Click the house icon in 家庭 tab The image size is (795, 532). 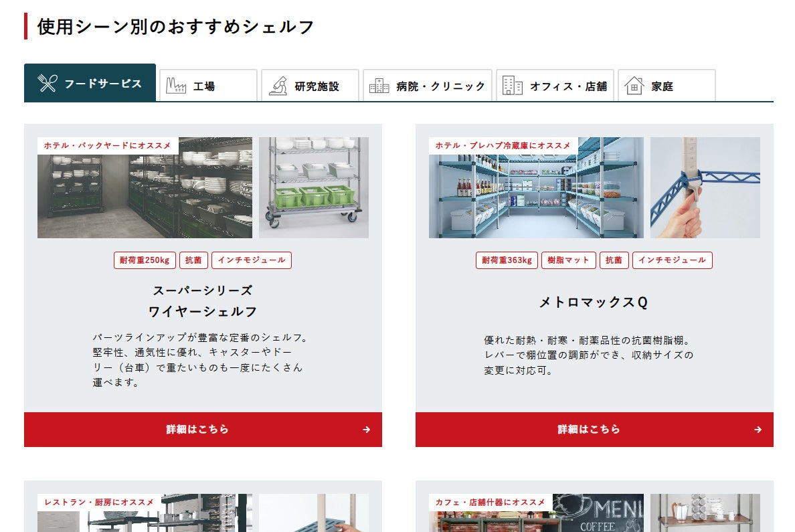(x=634, y=86)
